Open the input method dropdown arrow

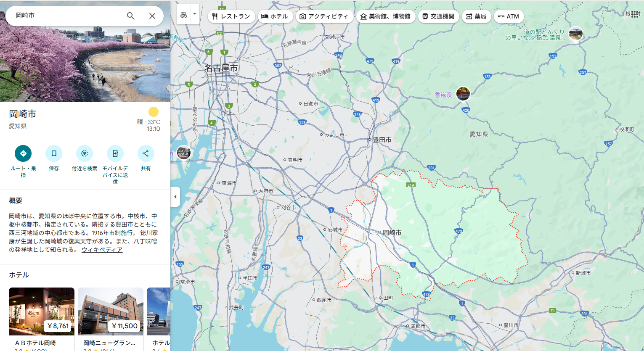pos(194,14)
